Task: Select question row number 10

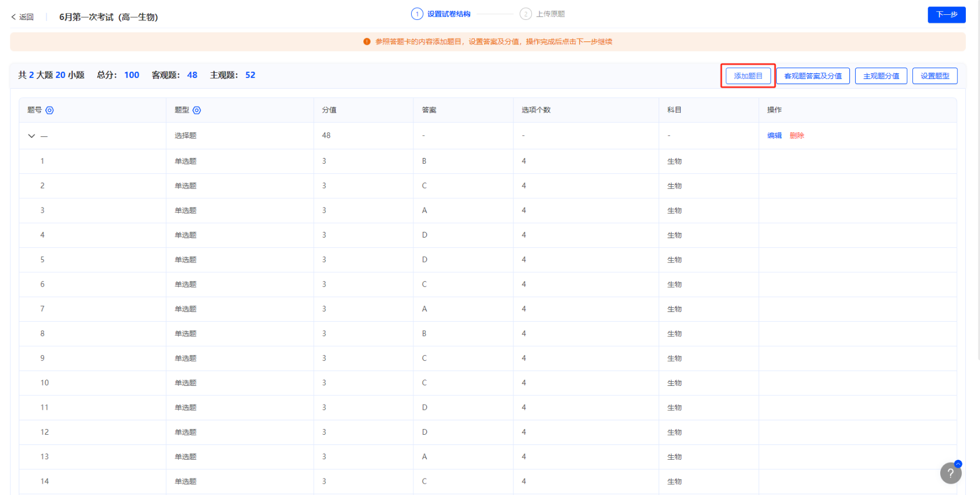Action: [x=44, y=382]
